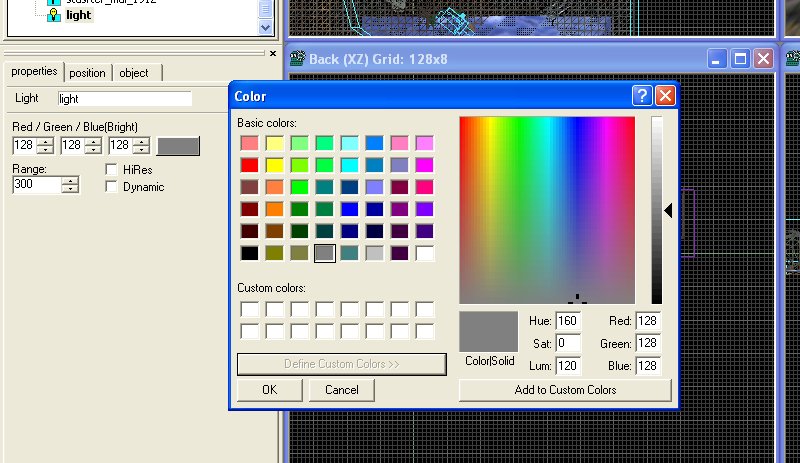
Task: Click the Light name text field
Action: [124, 99]
